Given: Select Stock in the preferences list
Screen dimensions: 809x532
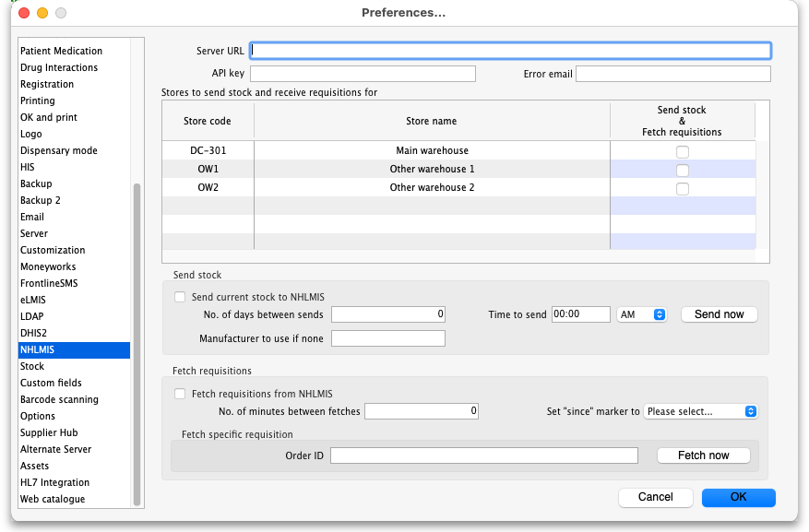Looking at the screenshot, I should (x=32, y=366).
